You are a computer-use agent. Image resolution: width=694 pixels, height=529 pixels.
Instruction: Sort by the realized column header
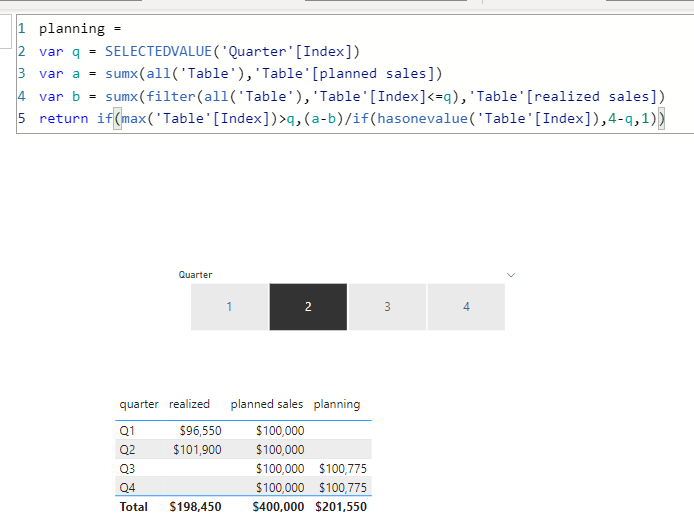pyautogui.click(x=189, y=404)
